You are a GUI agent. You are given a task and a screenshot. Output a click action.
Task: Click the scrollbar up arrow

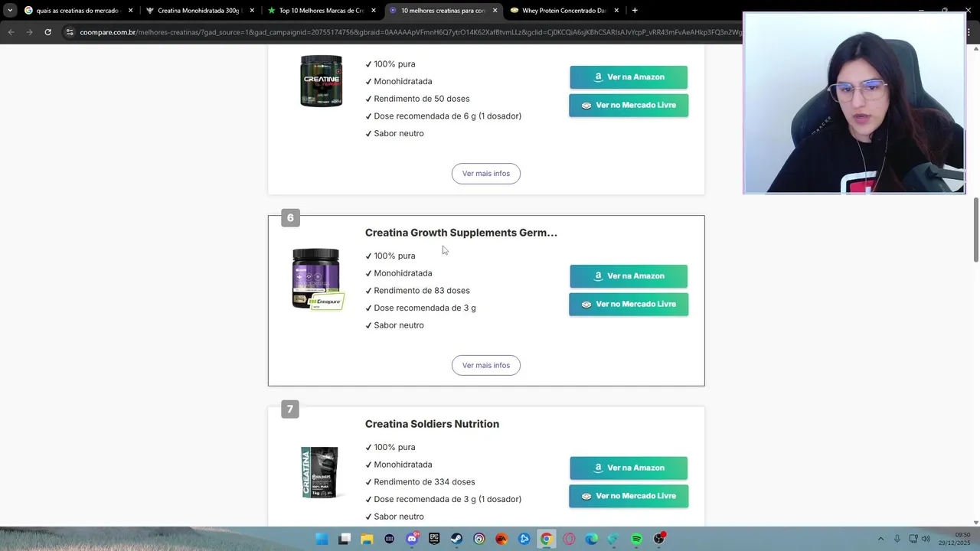(975, 49)
